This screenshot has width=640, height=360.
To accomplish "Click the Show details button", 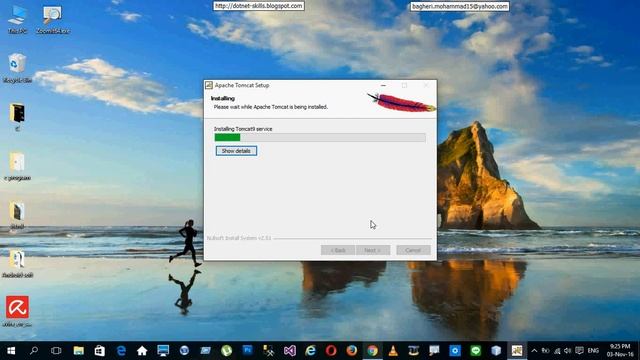I will tap(236, 151).
